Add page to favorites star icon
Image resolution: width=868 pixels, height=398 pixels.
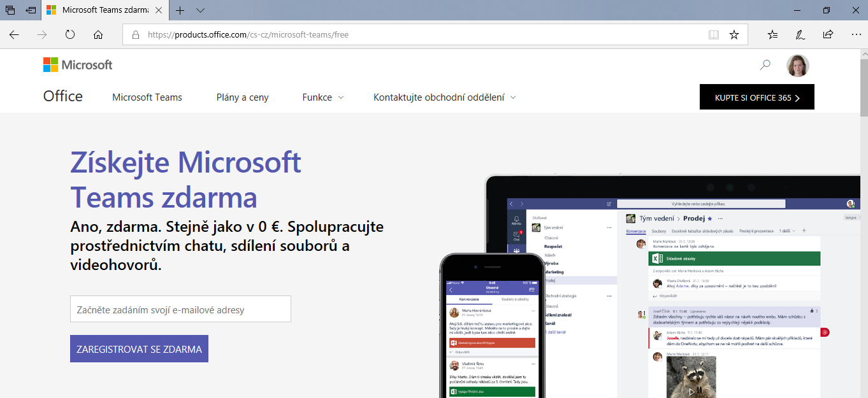point(734,34)
